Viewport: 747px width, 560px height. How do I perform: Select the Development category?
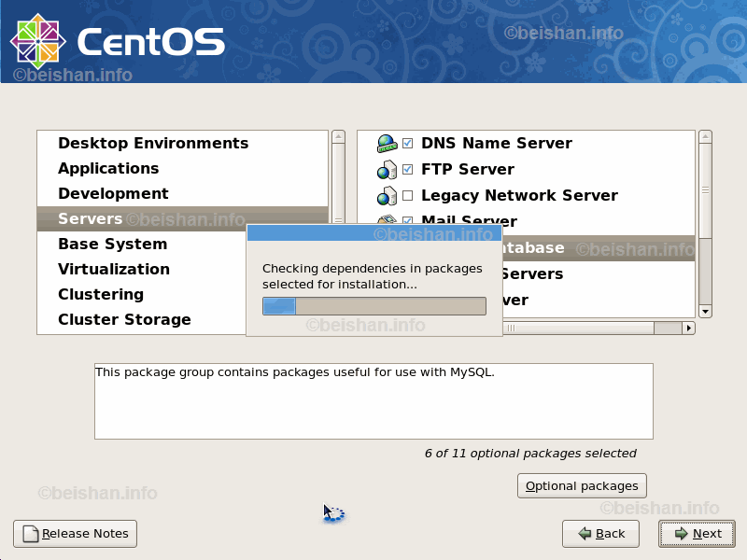click(x=113, y=193)
